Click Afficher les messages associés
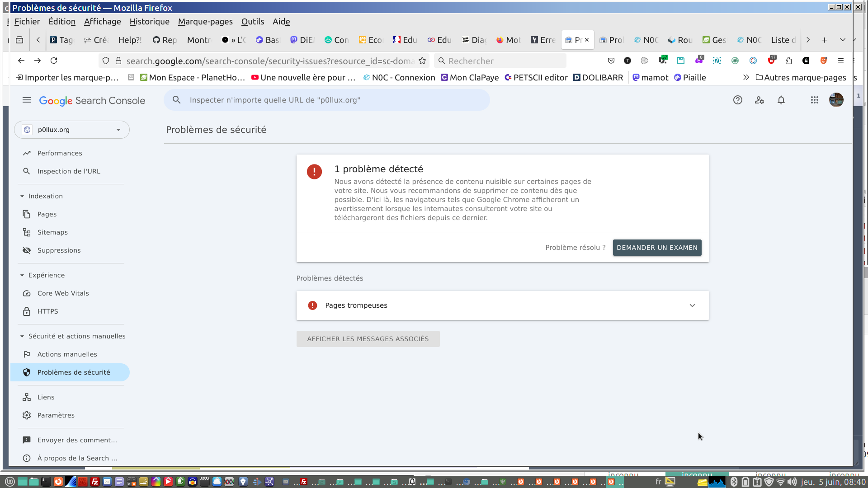 point(368,339)
